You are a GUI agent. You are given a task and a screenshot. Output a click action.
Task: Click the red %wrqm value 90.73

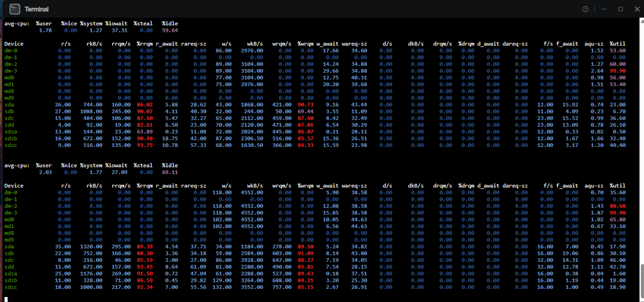[x=305, y=105]
